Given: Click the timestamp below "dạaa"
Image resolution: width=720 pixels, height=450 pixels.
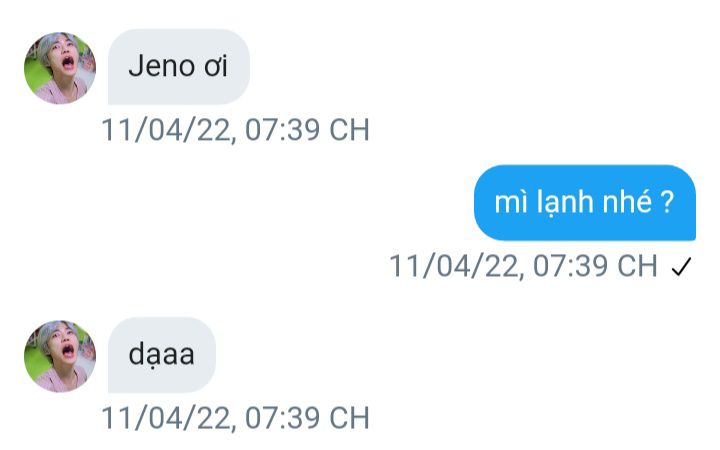Looking at the screenshot, I should pyautogui.click(x=235, y=418).
